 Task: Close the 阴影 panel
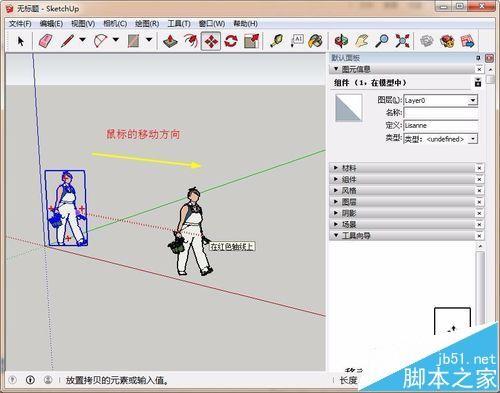(479, 213)
